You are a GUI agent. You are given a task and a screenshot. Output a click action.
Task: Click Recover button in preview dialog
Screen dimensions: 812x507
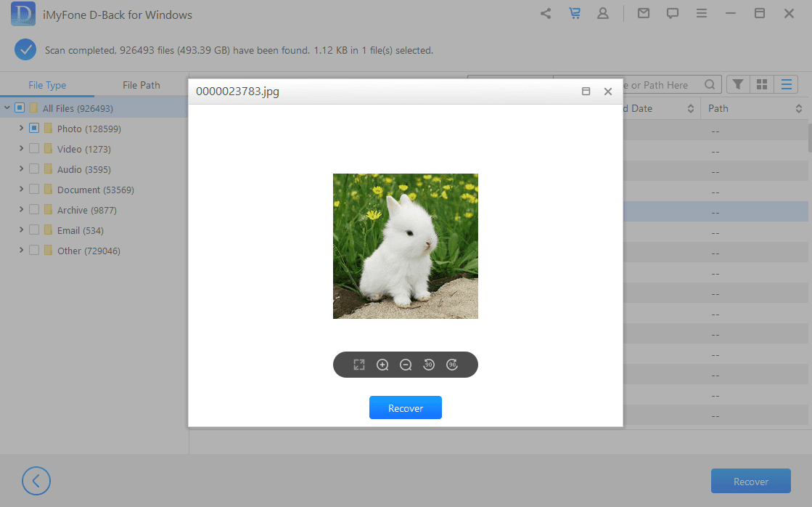(x=406, y=407)
